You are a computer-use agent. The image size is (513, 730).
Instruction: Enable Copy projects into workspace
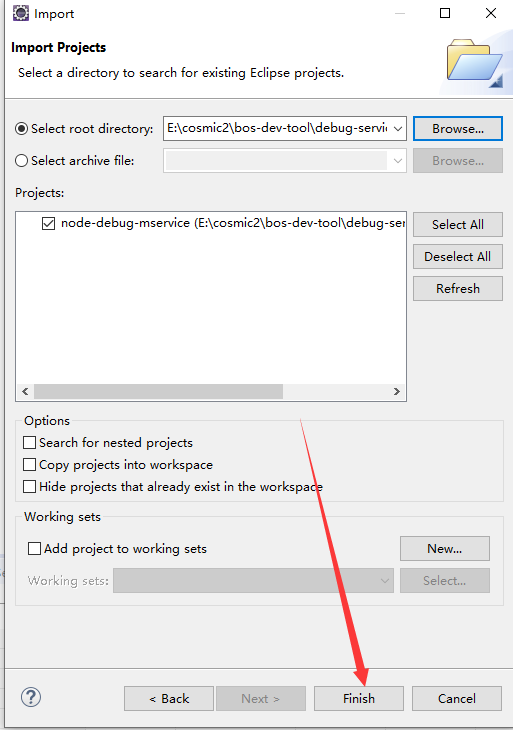[29, 465]
